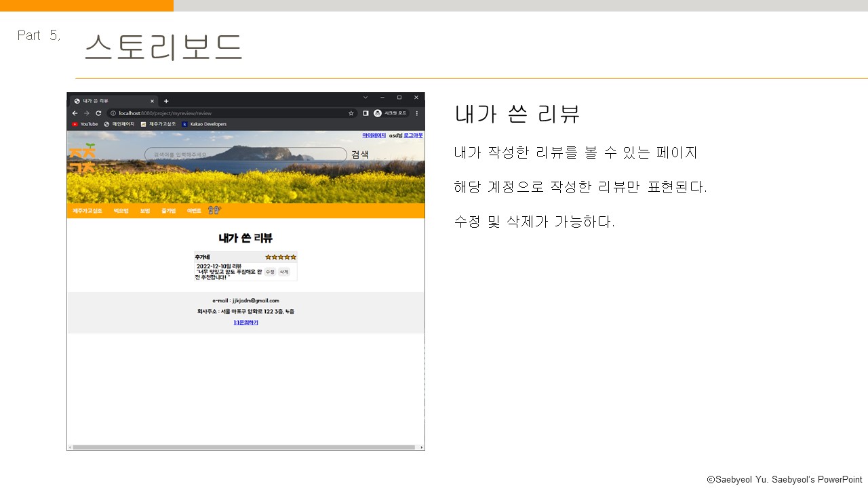The image size is (868, 488).
Task: Select the 내가 쓴 리뷰 browser tab
Action: (x=114, y=101)
